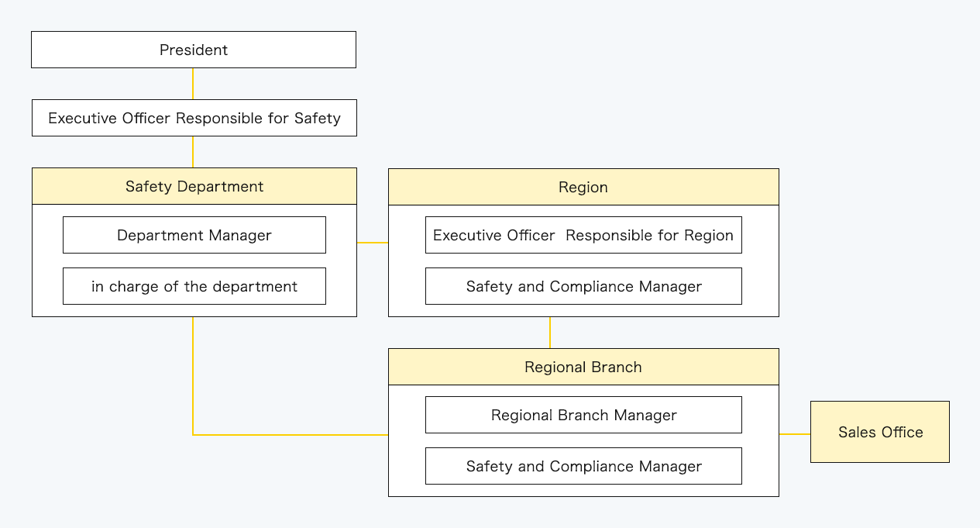Click the line joining Regional Branch and Sales Office
This screenshot has width=980, height=528.
point(795,432)
